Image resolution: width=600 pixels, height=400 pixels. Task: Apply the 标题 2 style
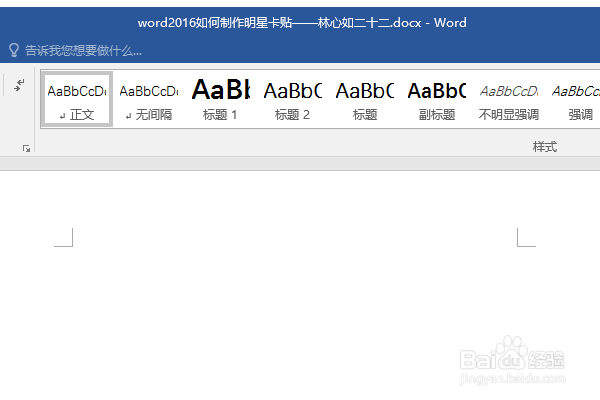(292, 100)
